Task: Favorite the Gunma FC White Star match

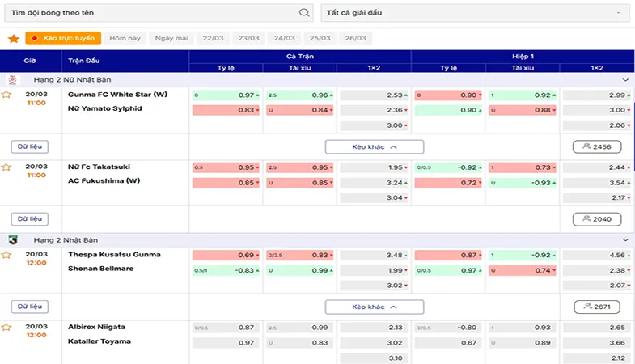Action: point(6,95)
